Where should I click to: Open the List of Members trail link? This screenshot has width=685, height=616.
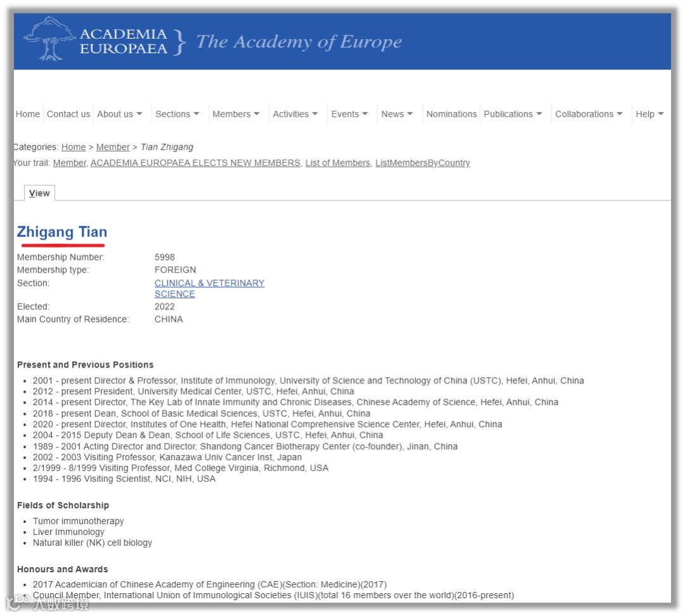click(337, 163)
